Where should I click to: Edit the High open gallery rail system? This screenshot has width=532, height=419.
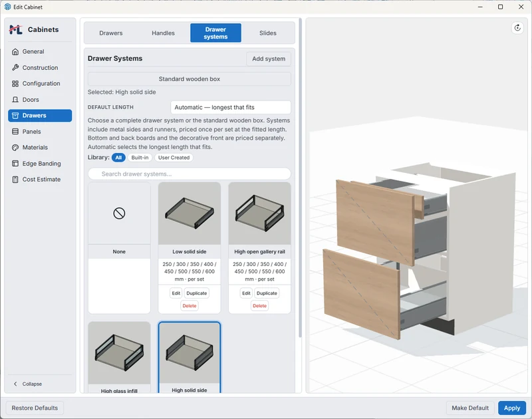pyautogui.click(x=246, y=293)
